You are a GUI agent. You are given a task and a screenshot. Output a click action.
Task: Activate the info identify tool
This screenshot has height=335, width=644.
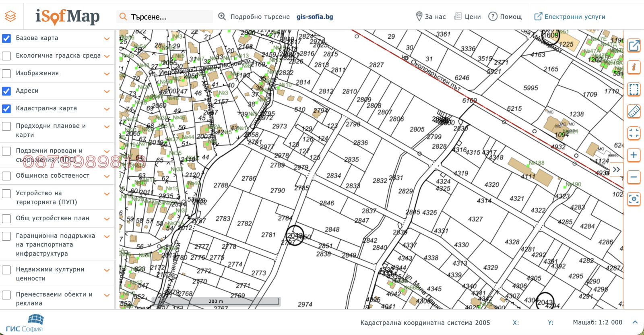click(x=634, y=67)
